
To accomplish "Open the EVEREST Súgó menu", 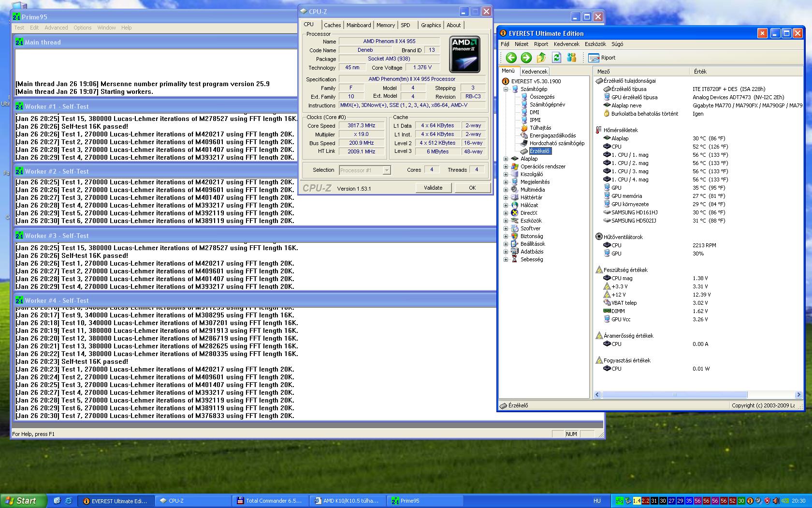I will tap(617, 44).
